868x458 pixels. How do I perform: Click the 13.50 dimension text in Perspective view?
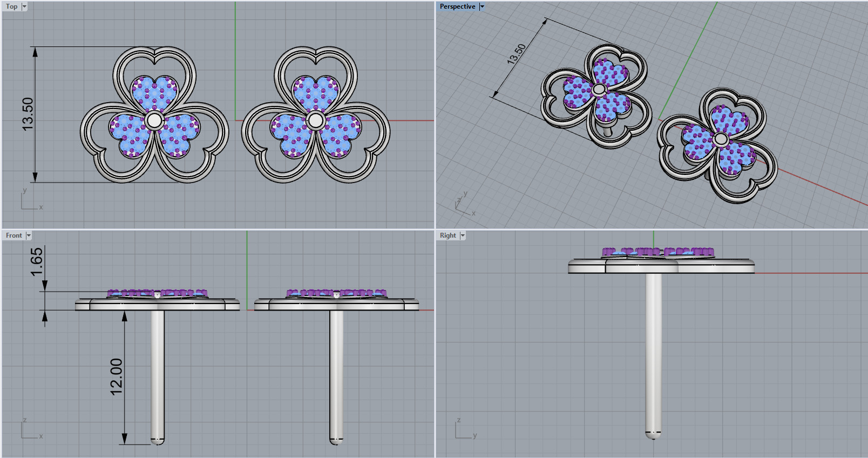517,54
